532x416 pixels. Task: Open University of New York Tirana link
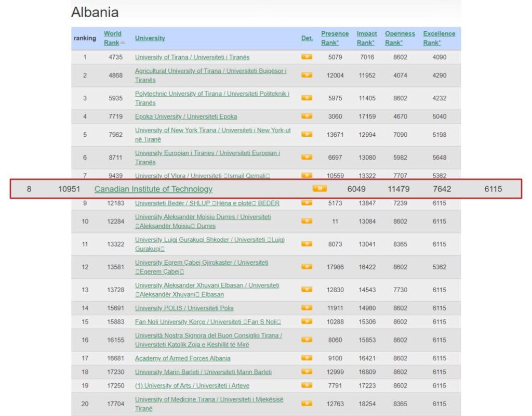pos(212,135)
